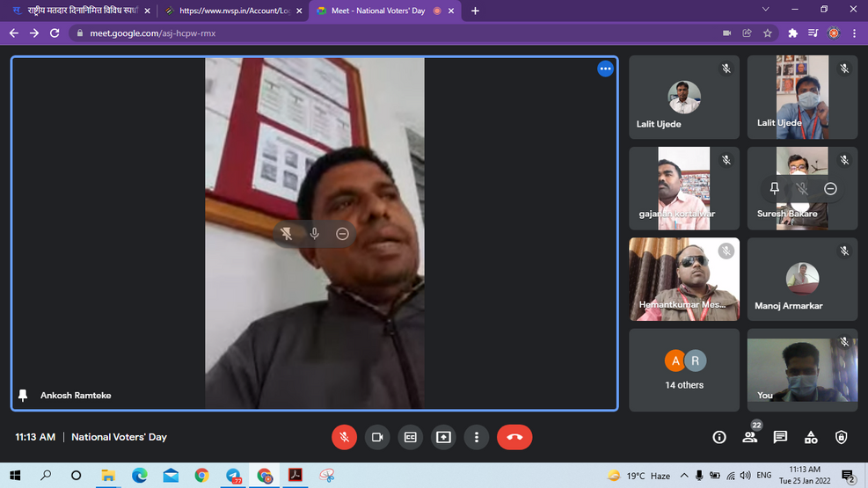Open the blue options button on main video

pyautogui.click(x=605, y=69)
